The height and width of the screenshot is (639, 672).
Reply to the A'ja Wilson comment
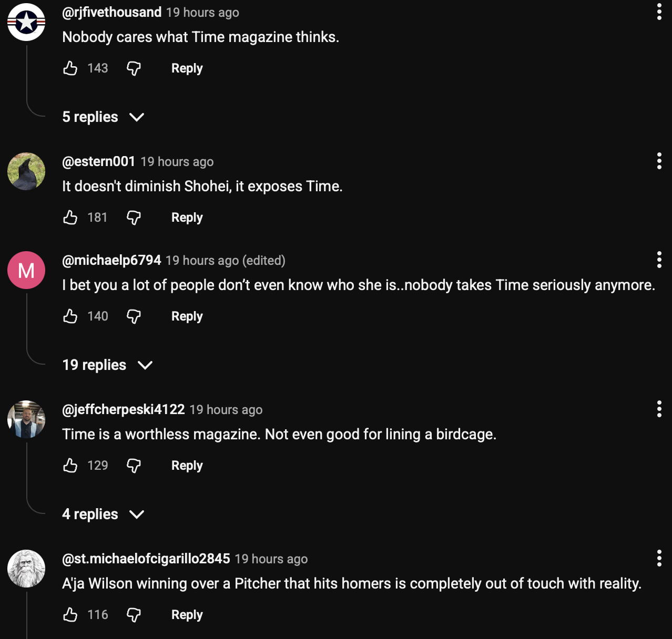187,615
